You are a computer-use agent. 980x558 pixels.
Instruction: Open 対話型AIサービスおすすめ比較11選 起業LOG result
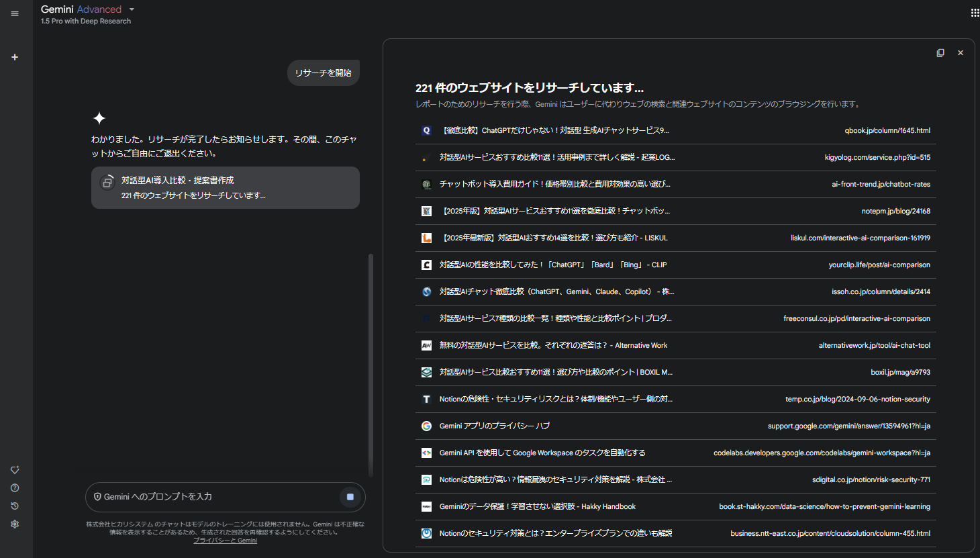(x=557, y=158)
